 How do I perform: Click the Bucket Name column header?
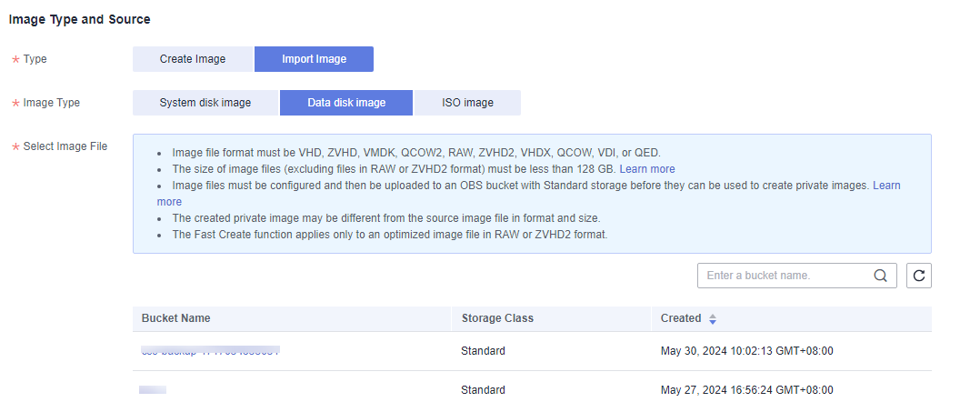click(x=175, y=318)
